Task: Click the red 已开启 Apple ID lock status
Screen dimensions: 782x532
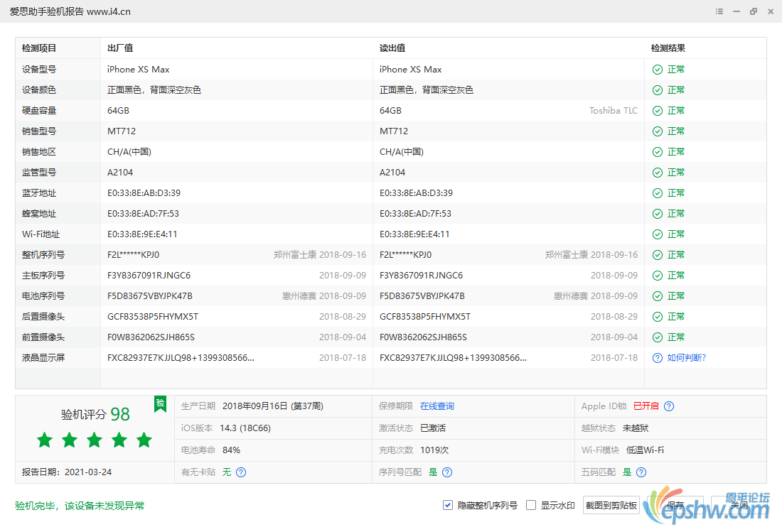Action: pos(646,406)
